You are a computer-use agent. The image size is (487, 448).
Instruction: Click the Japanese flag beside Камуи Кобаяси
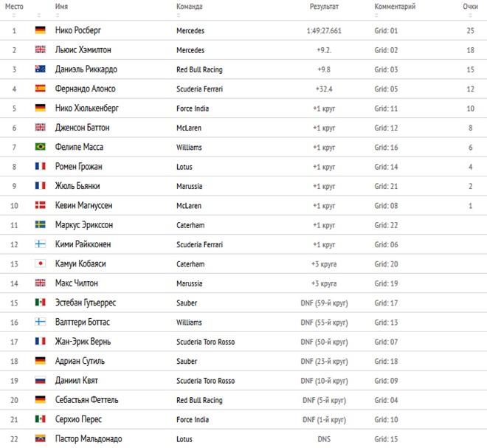(x=40, y=263)
